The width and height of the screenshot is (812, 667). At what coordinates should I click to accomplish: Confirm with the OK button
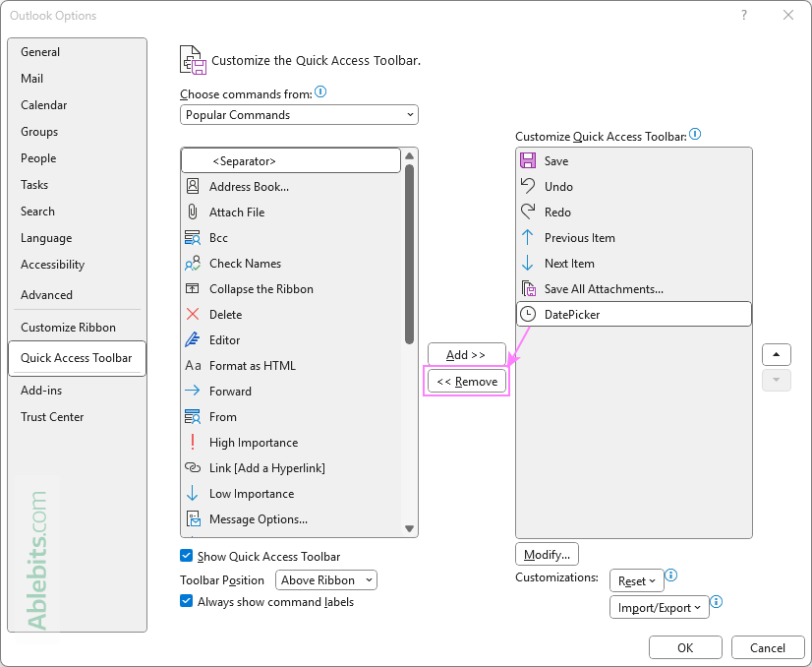tap(685, 647)
